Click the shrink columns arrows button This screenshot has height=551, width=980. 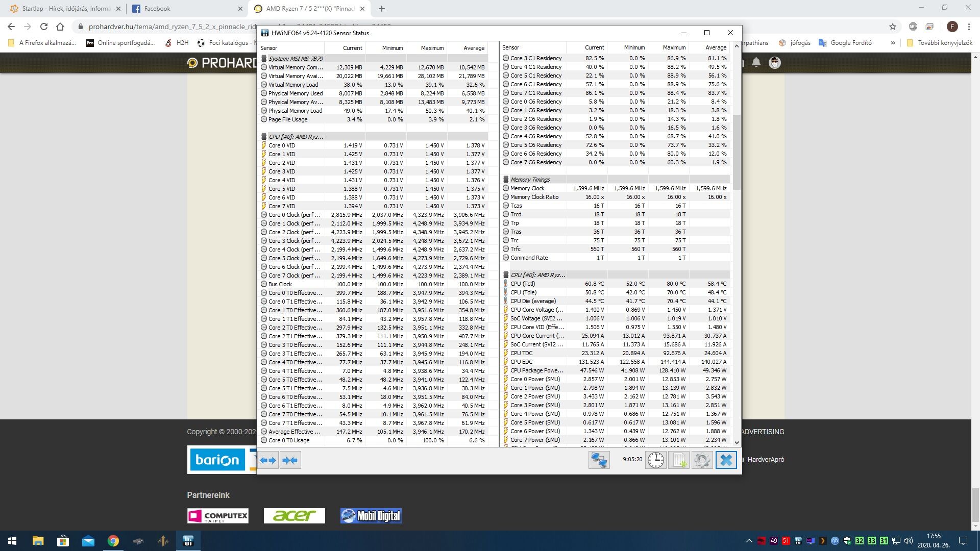(290, 460)
